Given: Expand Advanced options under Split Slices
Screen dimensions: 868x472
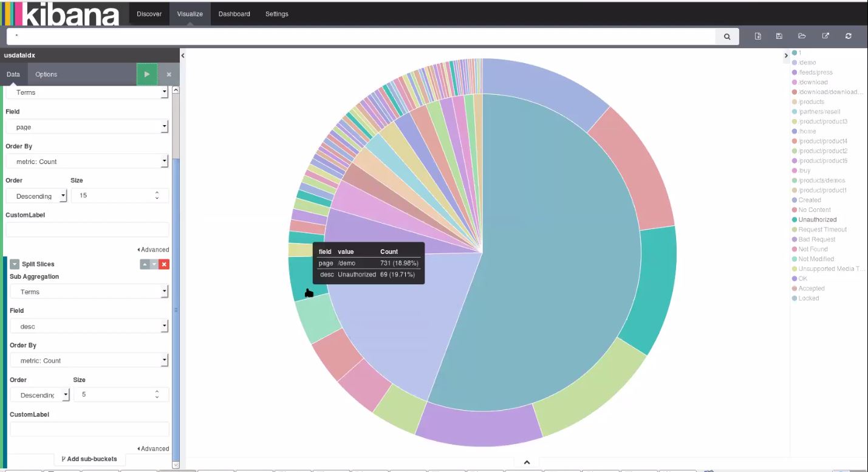Looking at the screenshot, I should coord(153,449).
